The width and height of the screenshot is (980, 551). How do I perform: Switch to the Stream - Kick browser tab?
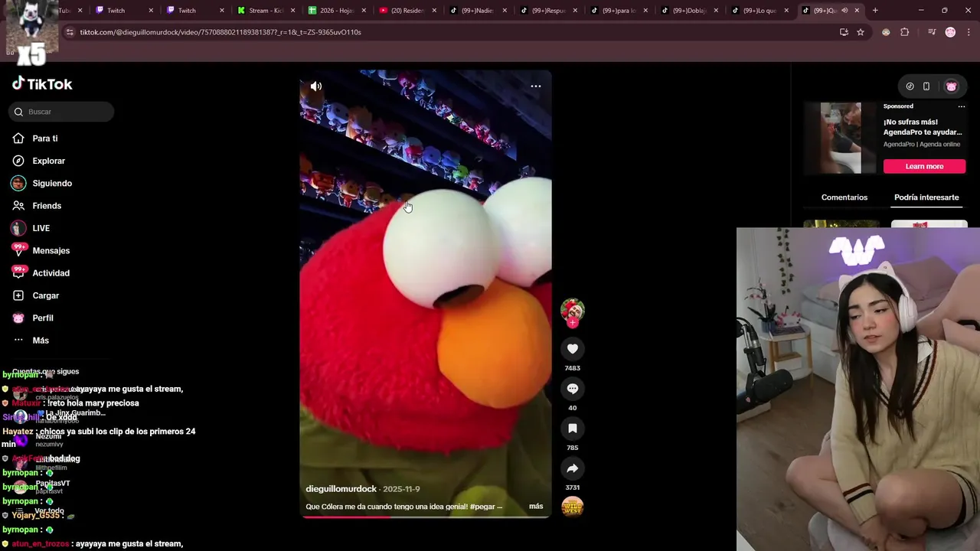266,11
